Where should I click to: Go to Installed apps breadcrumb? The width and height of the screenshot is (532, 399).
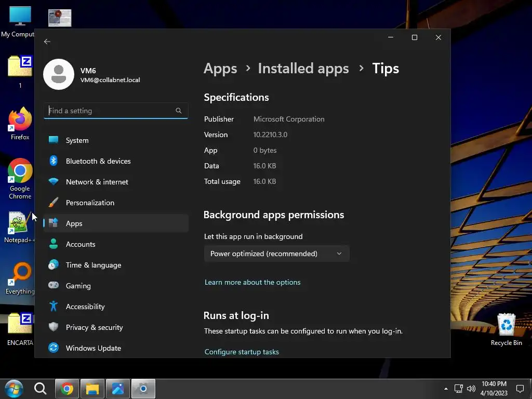click(303, 69)
